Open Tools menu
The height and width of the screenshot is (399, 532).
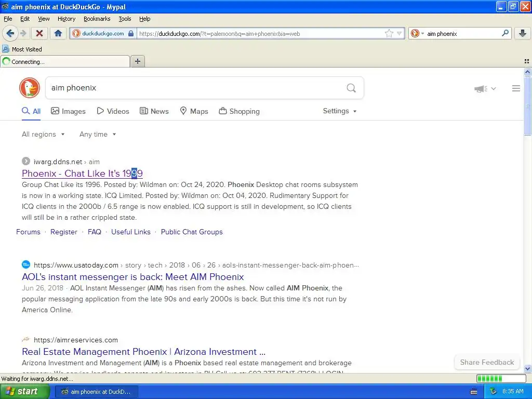click(125, 19)
